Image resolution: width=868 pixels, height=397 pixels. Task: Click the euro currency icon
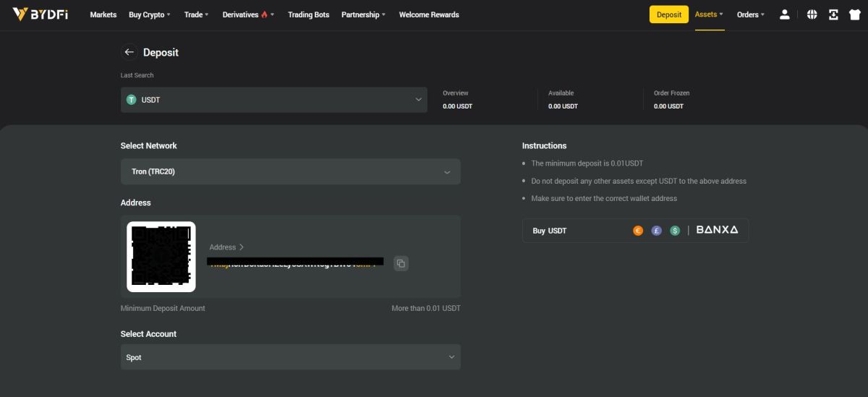(638, 231)
